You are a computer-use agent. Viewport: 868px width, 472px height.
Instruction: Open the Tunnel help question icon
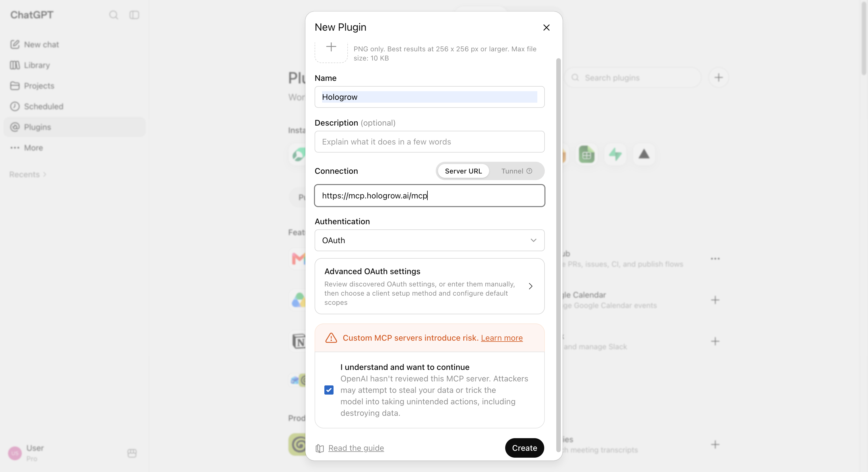point(529,171)
